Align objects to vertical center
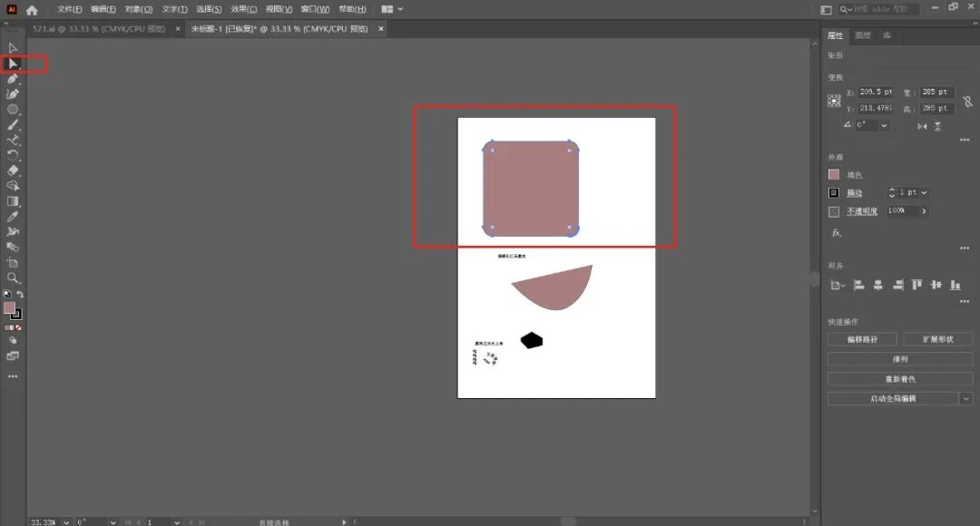The image size is (980, 526). click(936, 285)
